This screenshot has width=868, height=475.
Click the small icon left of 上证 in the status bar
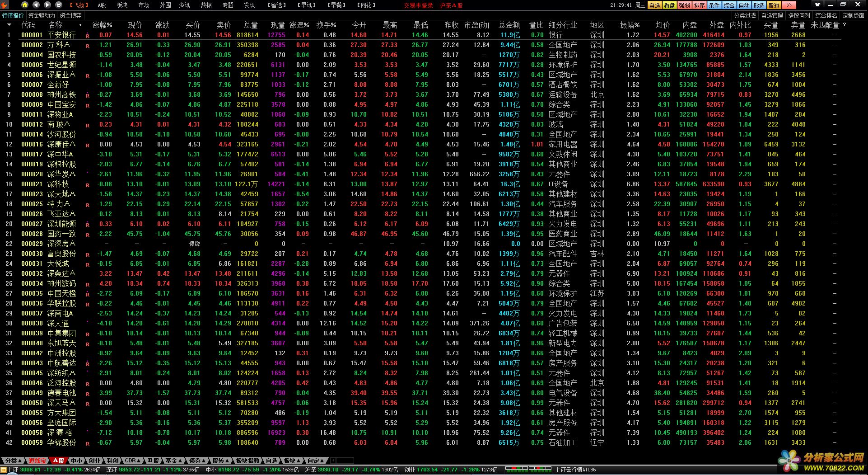click(4, 470)
